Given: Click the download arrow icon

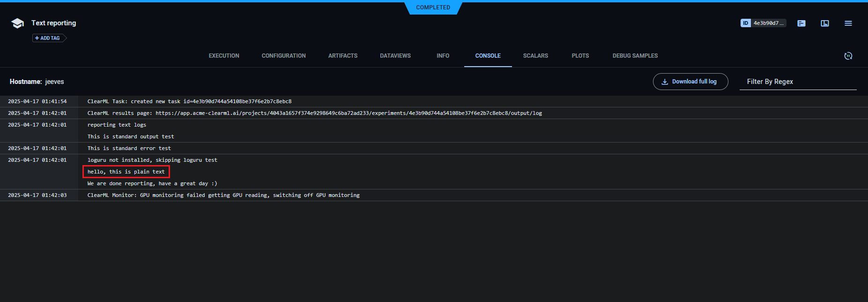Looking at the screenshot, I should (x=665, y=82).
